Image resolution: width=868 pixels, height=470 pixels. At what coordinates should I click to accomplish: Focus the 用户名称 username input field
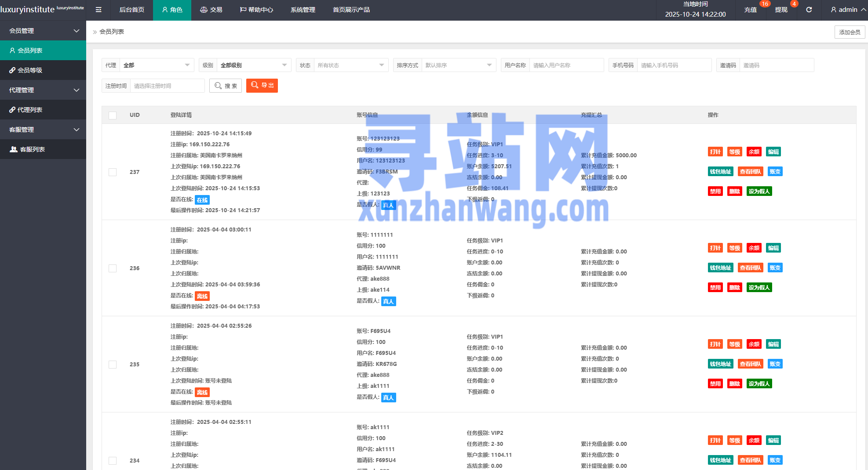tap(566, 65)
